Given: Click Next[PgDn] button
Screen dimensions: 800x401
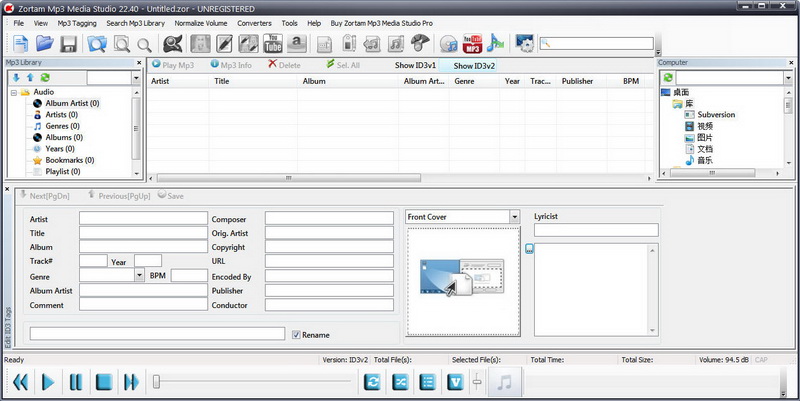Looking at the screenshot, I should [x=44, y=195].
